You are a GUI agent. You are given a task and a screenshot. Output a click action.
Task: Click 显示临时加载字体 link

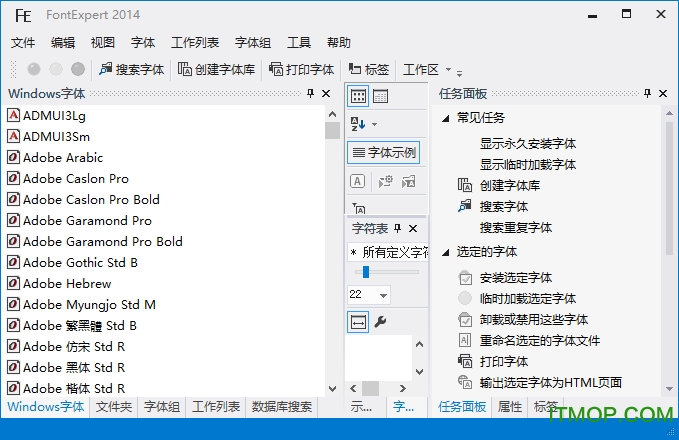[528, 165]
